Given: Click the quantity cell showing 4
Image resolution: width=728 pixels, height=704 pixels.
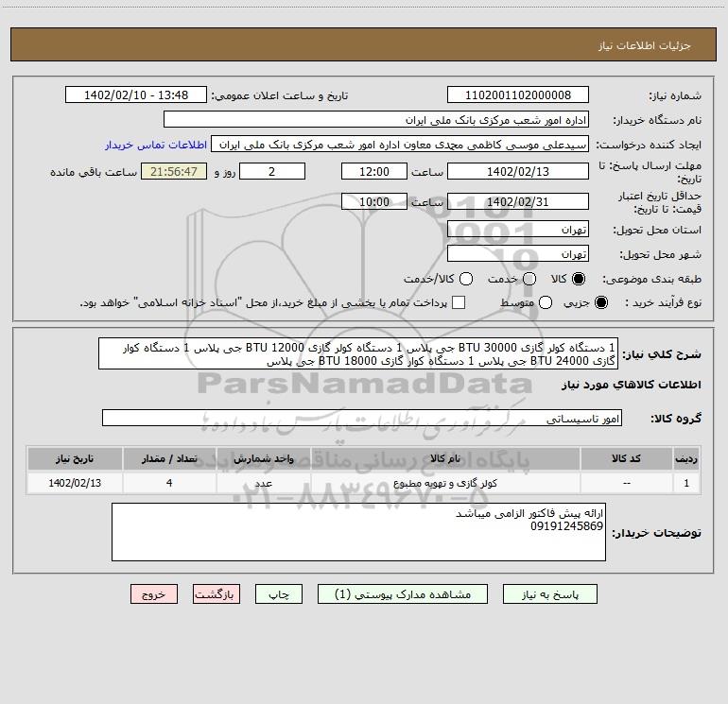Looking at the screenshot, I should (169, 483).
